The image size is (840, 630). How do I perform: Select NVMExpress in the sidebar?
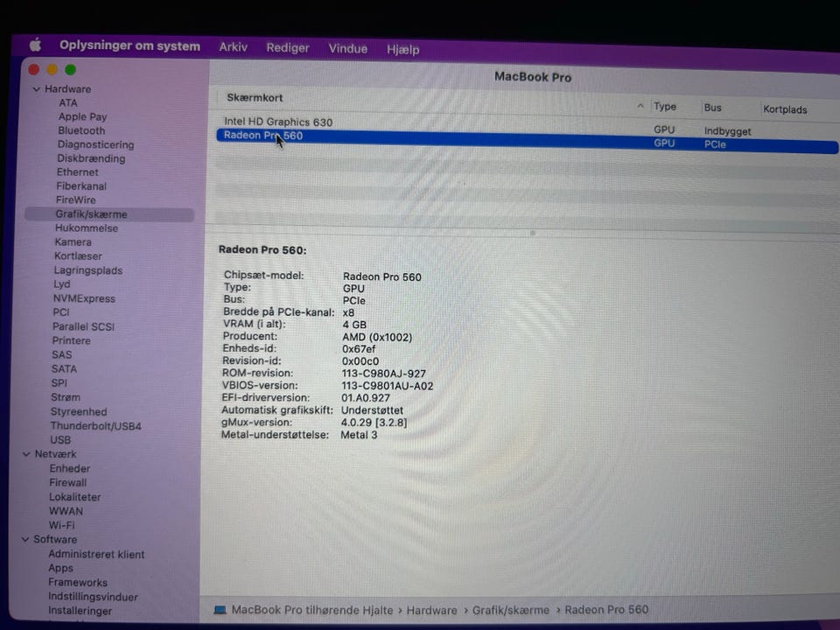tap(84, 299)
